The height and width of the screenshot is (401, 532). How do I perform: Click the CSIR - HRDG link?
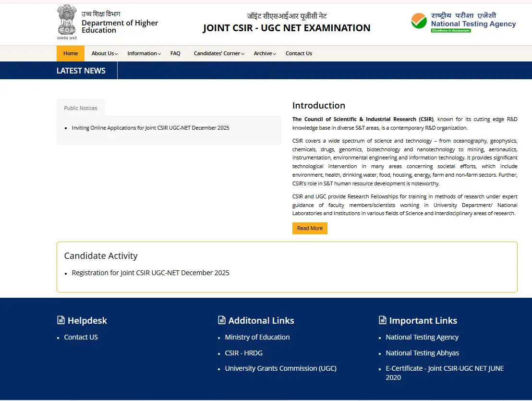coord(243,352)
